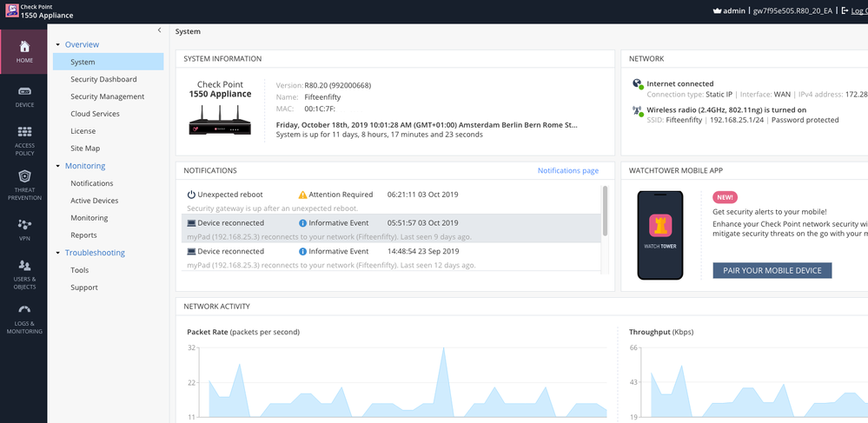
Task: Click the SSID Fifteenfifty wireless details text
Action: (743, 120)
